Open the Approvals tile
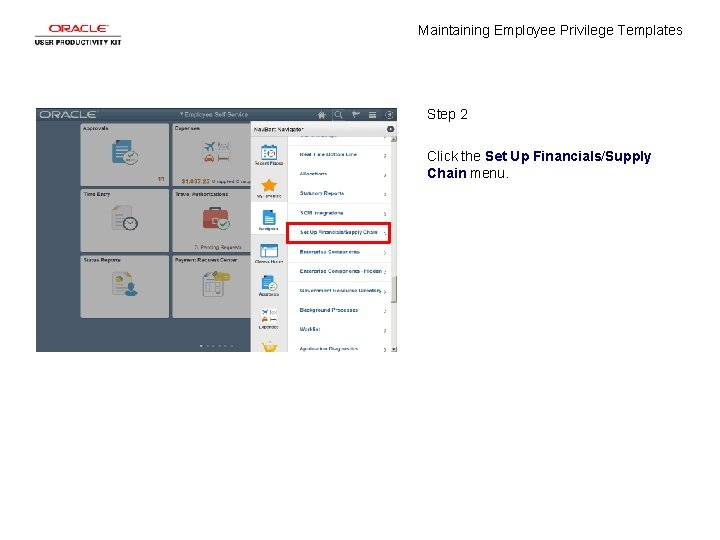The height and width of the screenshot is (540, 720). (124, 155)
